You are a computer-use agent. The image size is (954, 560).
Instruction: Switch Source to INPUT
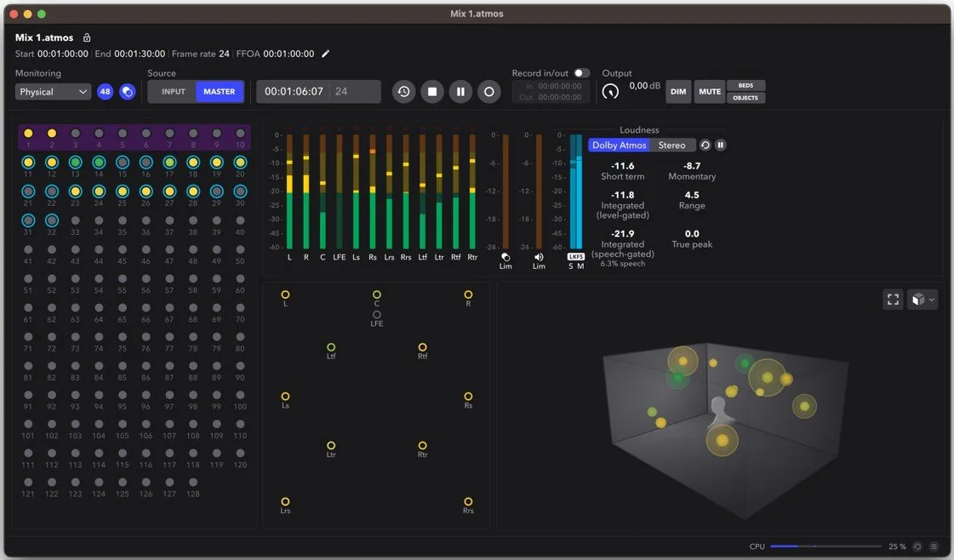click(x=174, y=92)
